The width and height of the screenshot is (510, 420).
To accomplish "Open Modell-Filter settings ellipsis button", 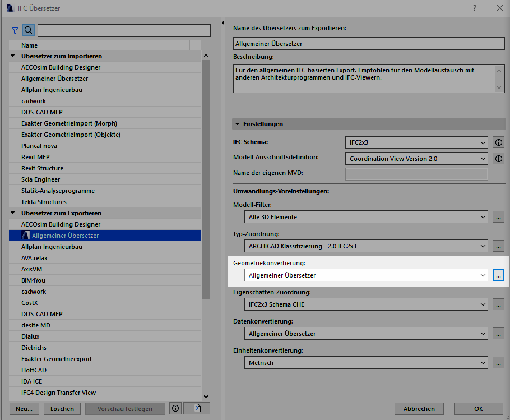I will (x=499, y=217).
